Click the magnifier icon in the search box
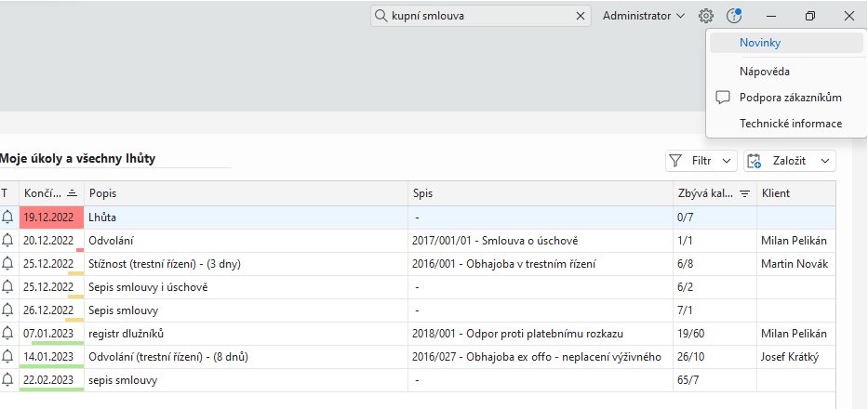 [x=381, y=16]
